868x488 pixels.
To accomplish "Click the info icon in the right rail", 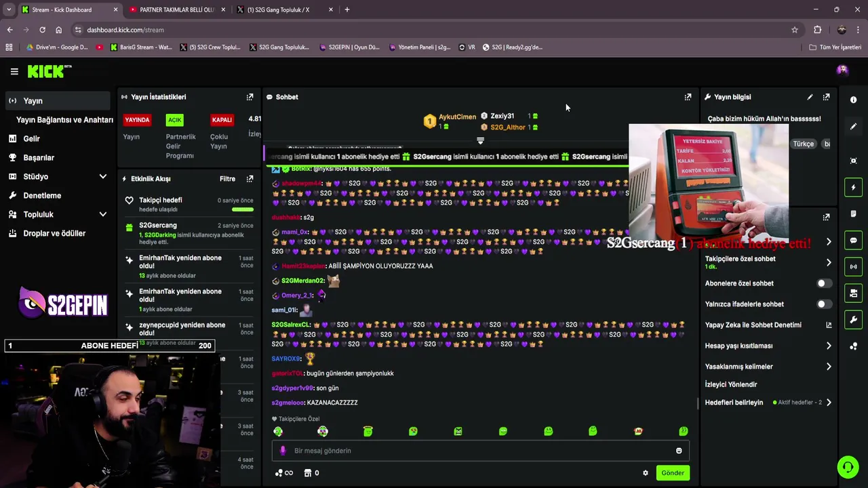I will coord(853,100).
